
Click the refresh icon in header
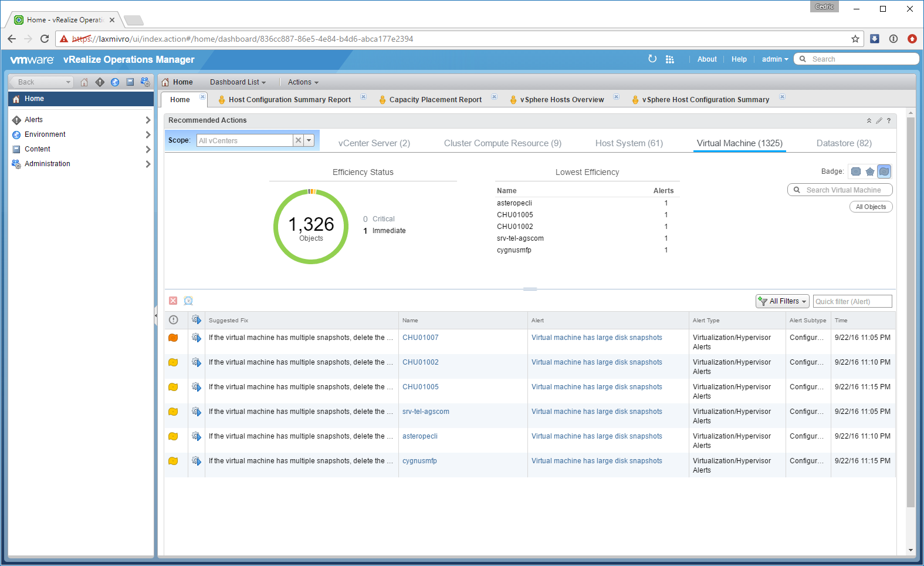[x=652, y=59]
